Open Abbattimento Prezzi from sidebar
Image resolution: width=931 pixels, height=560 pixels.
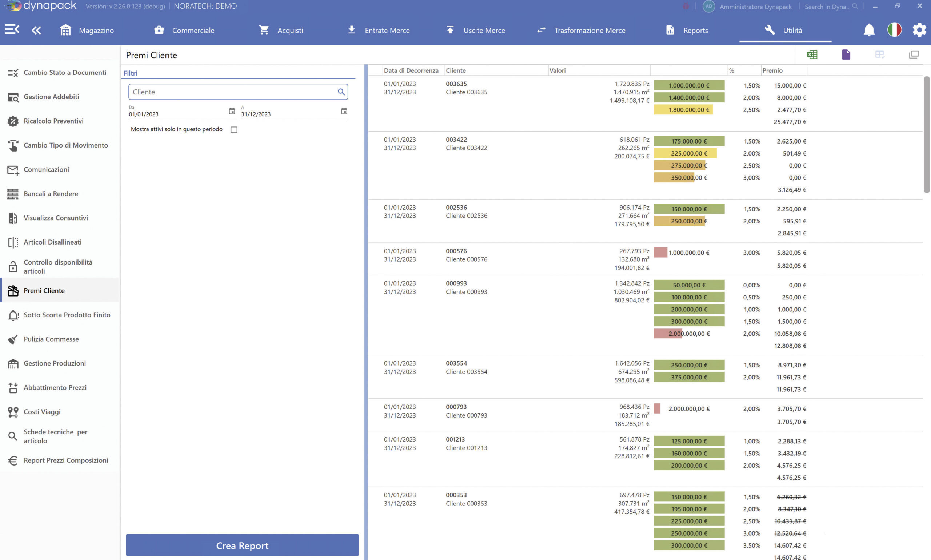(x=60, y=387)
